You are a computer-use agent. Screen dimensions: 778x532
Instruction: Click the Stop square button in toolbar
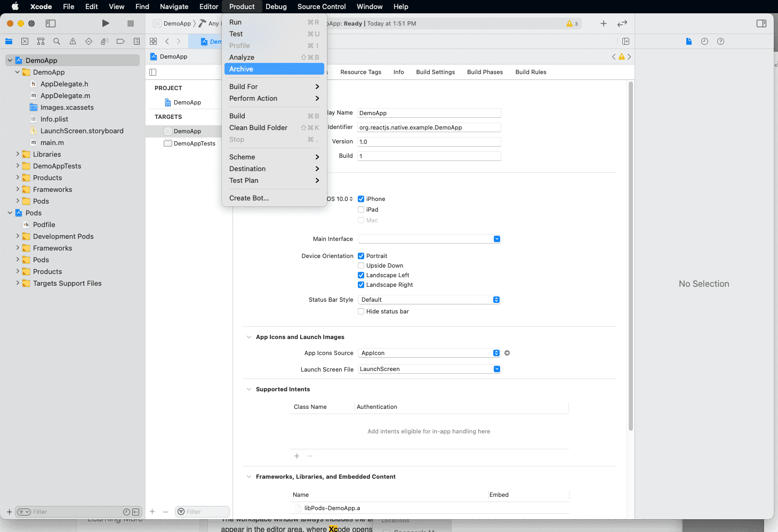[131, 23]
